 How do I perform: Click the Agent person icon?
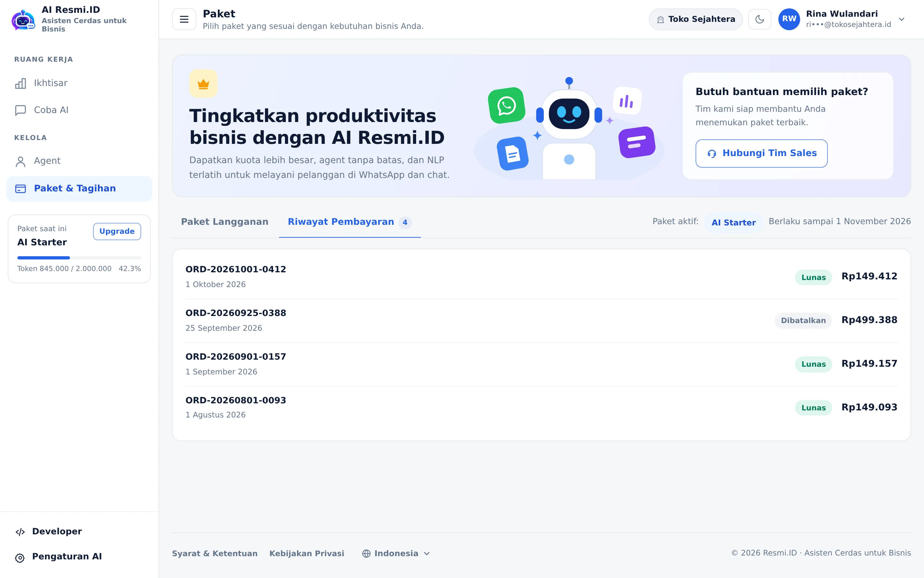[x=21, y=161]
